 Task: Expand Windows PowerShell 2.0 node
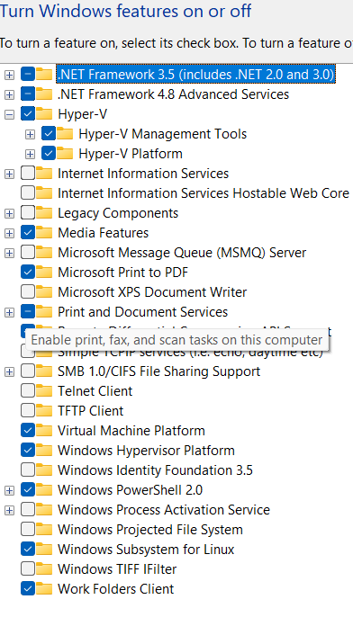coord(9,490)
